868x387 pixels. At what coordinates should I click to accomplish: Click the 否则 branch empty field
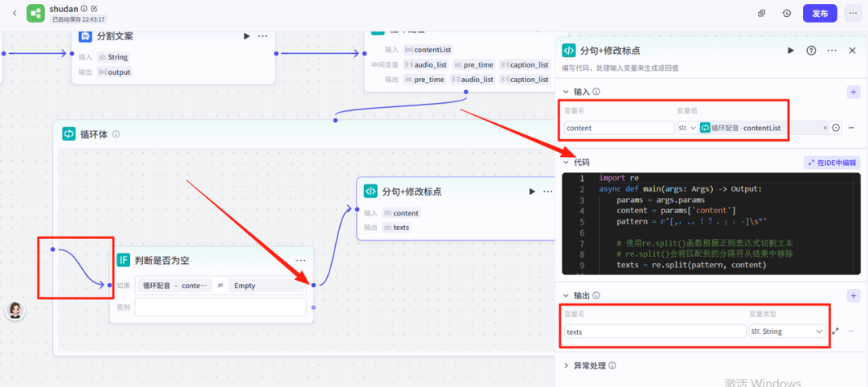220,307
